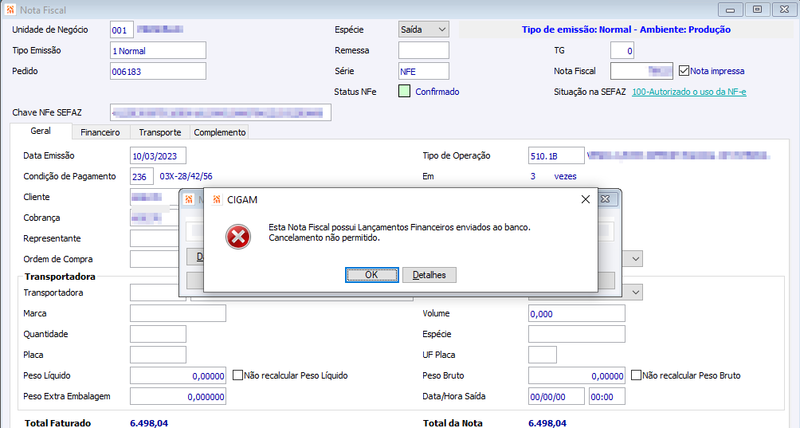
Task: Minimize the Nota Fiscal window
Action: pos(731,10)
